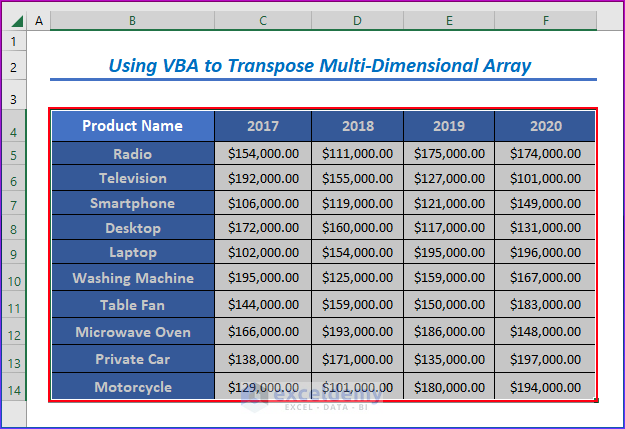Select the Radio product cell
Screen dimensions: 625x429
133,153
